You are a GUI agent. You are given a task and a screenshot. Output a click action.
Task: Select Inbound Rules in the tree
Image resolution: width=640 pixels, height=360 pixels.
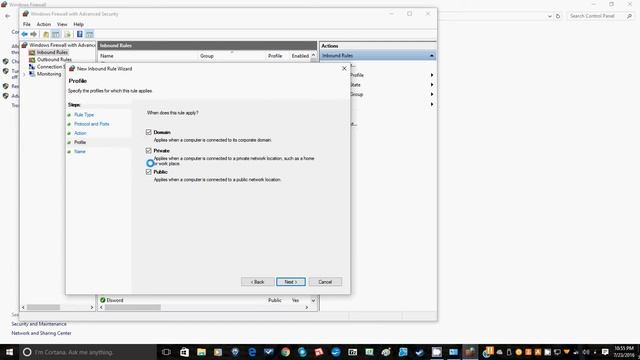pyautogui.click(x=52, y=52)
